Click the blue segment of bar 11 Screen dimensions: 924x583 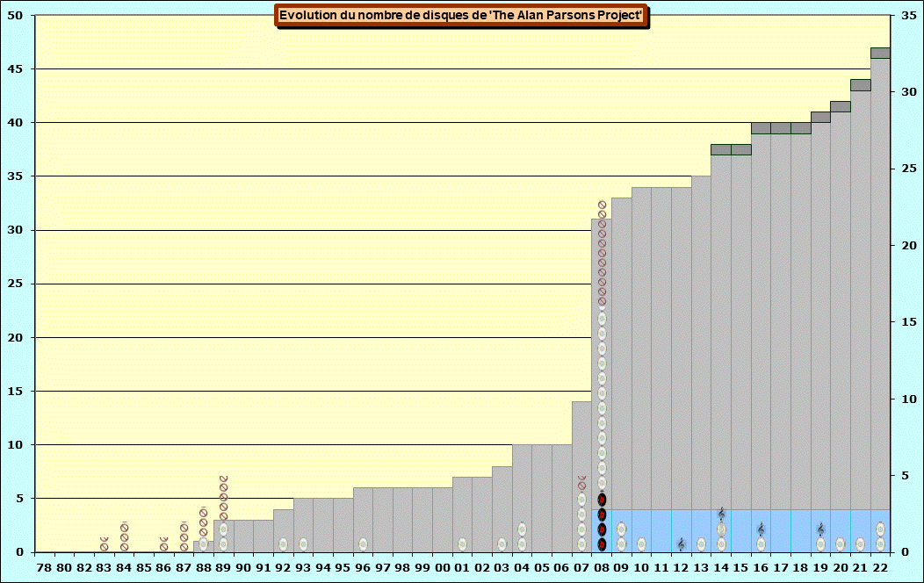(661, 530)
